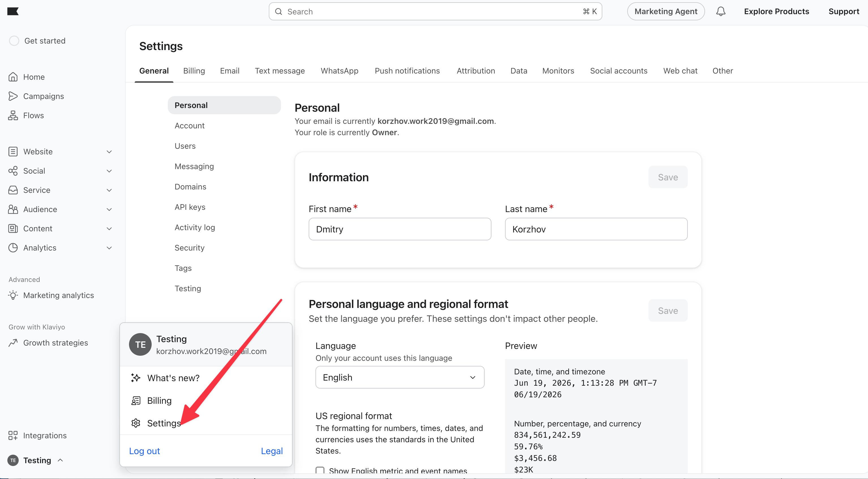Screen dimensions: 868x479
Task: Click the Settings gear icon in popup
Action: [x=136, y=423]
